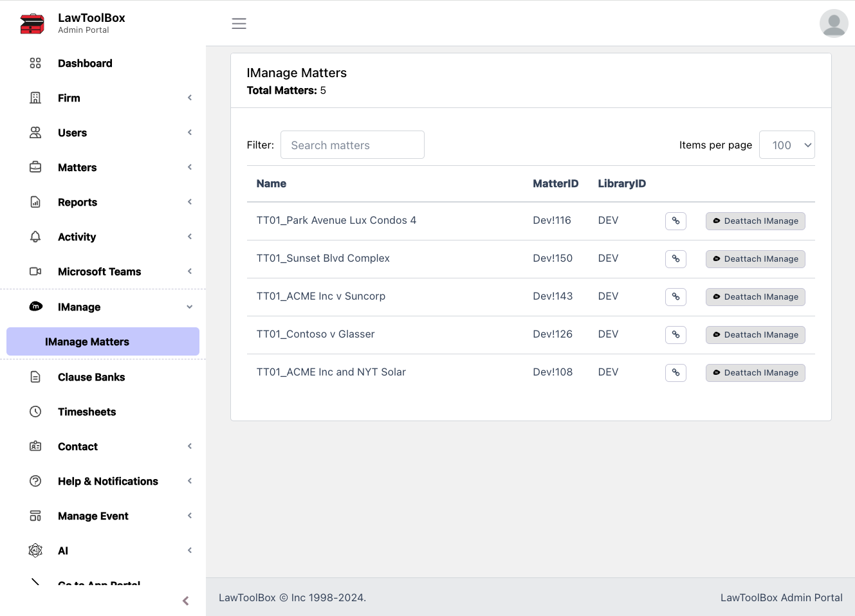This screenshot has width=855, height=616.
Task: Click link icon for ACME Inc and NYT Solar
Action: click(676, 372)
